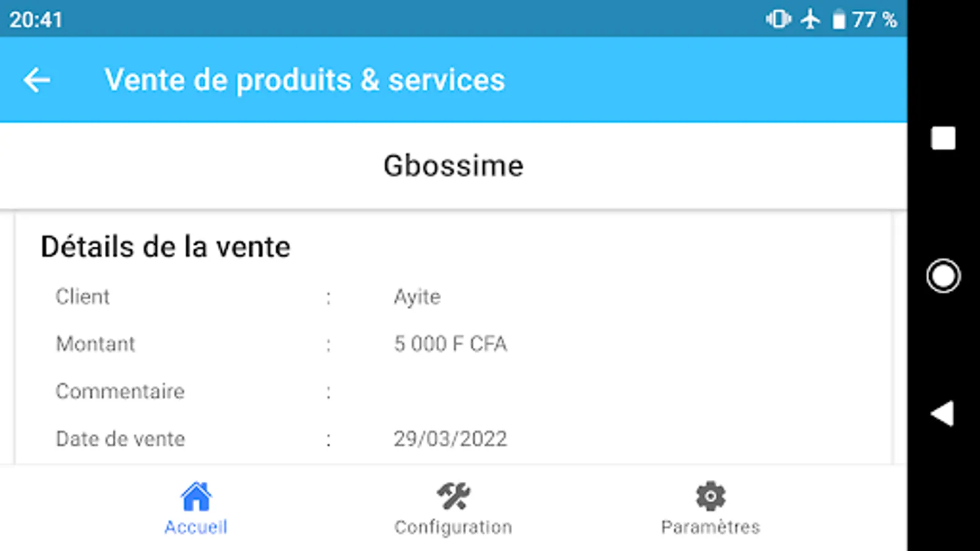Tap the Vente de produits & services title
Screen dimensions: 980x551
coord(304,80)
